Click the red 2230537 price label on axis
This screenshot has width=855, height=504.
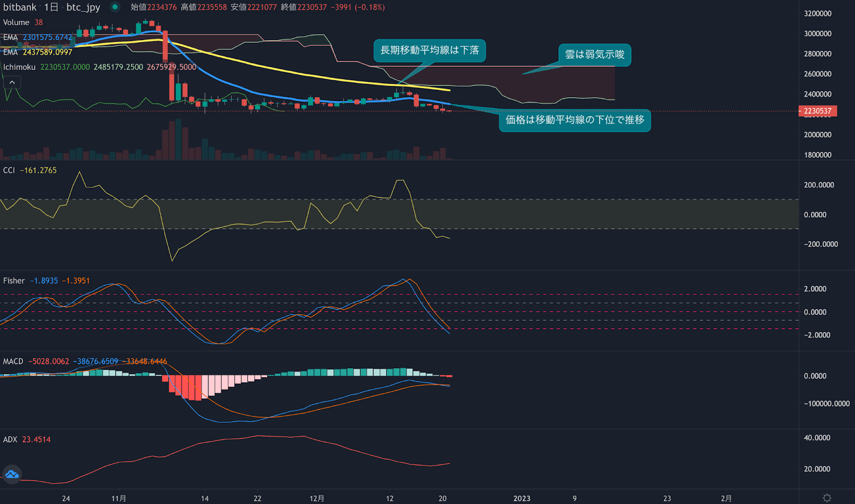point(817,111)
